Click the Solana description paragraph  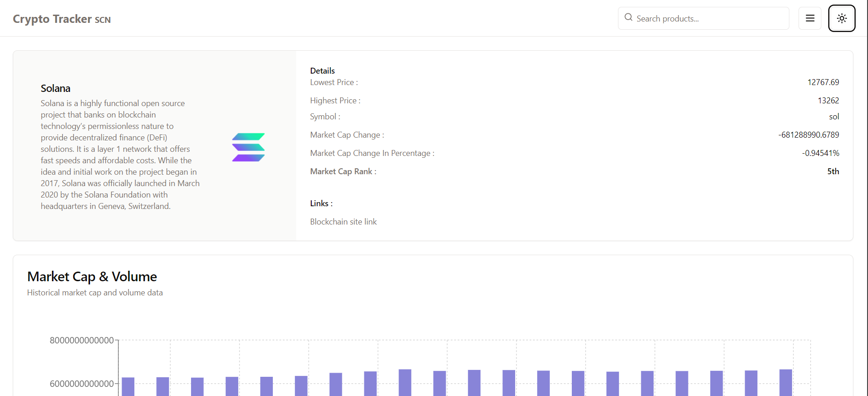pos(120,155)
